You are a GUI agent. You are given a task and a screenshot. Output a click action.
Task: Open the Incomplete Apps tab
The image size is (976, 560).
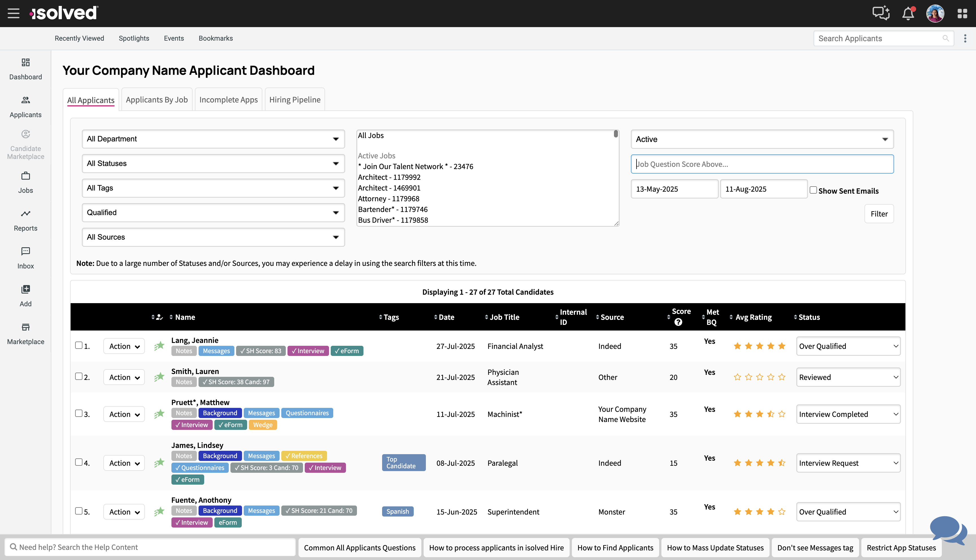click(x=228, y=100)
